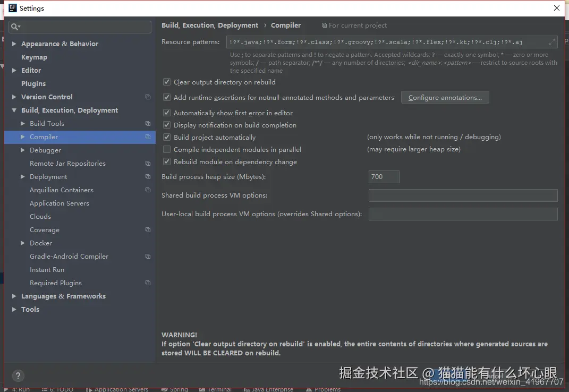This screenshot has height=392, width=569.
Task: Focus the settings search field
Action: click(80, 27)
